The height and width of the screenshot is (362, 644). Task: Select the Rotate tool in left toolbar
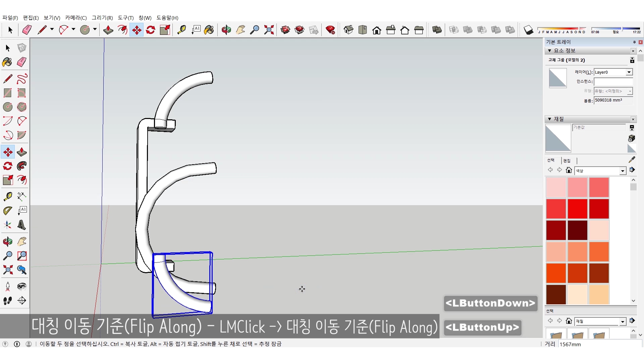tap(8, 166)
